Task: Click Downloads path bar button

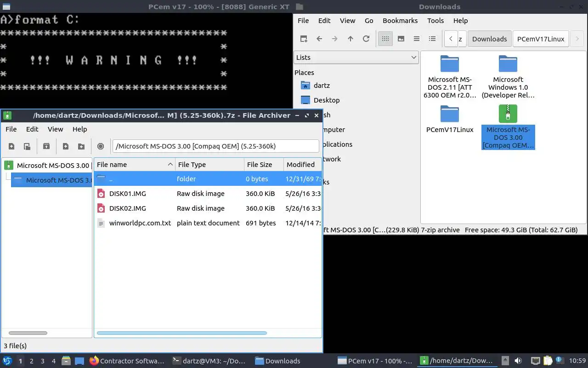Action: click(490, 39)
